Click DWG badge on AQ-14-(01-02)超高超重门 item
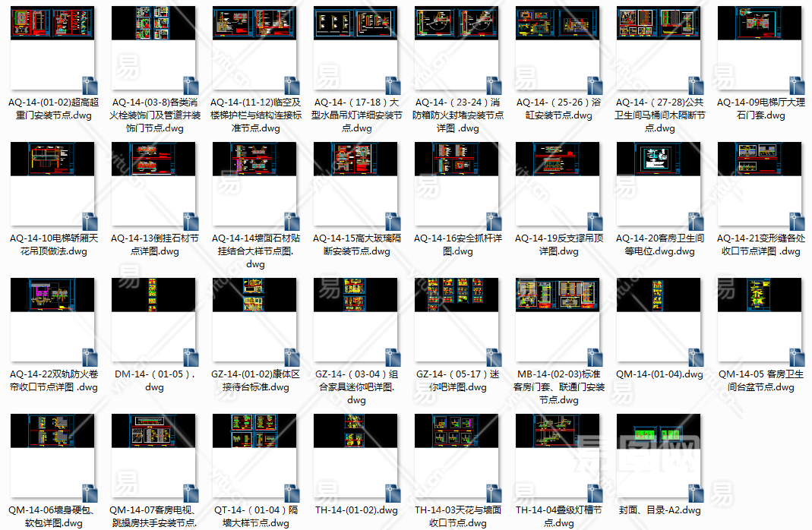Screen dimensions: 812x530 [x=90, y=85]
